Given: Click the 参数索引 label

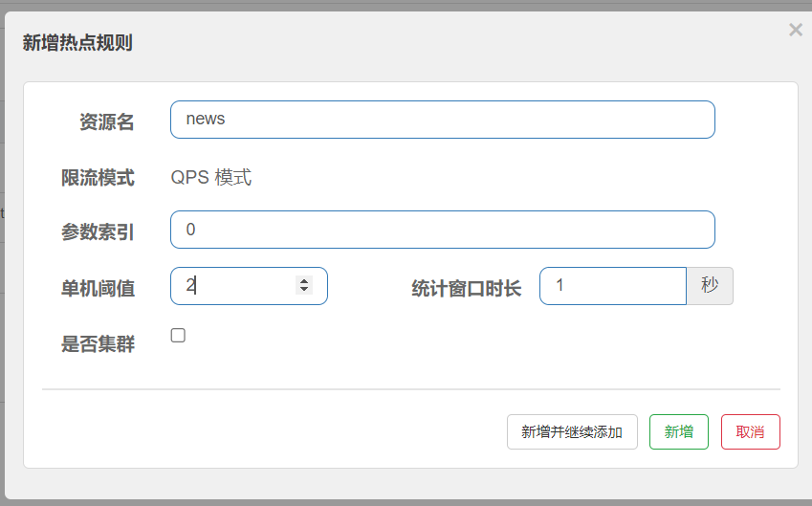Looking at the screenshot, I should 98,232.
